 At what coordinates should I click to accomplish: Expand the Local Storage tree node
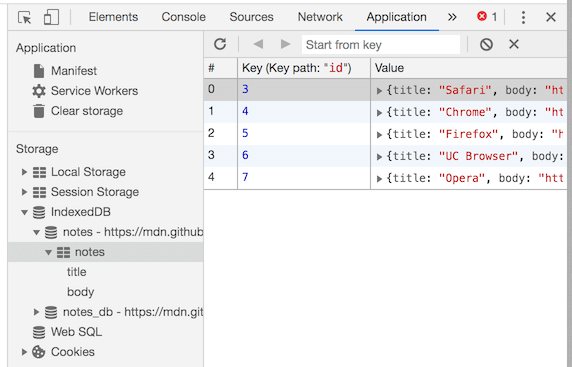click(24, 172)
